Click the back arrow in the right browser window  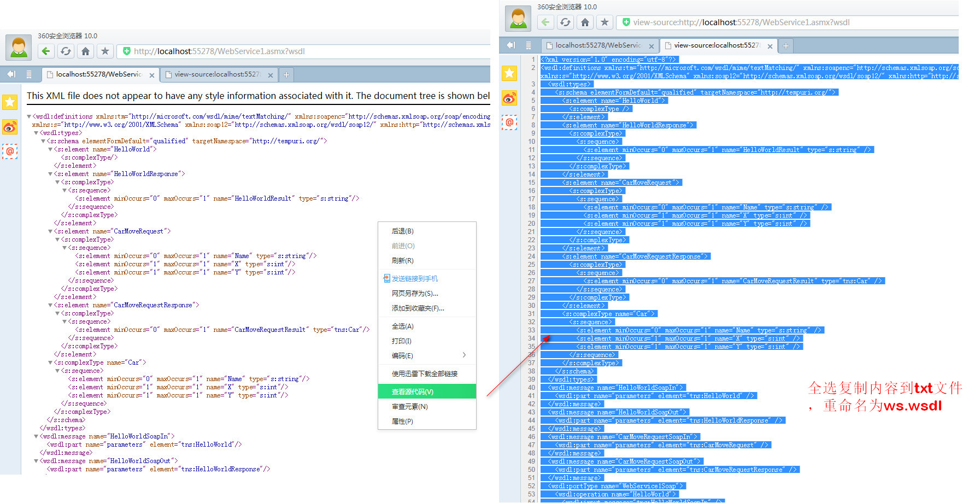point(545,22)
